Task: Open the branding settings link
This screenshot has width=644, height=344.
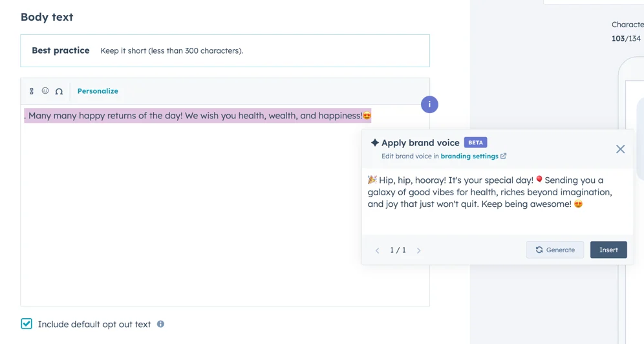Action: pyautogui.click(x=469, y=156)
